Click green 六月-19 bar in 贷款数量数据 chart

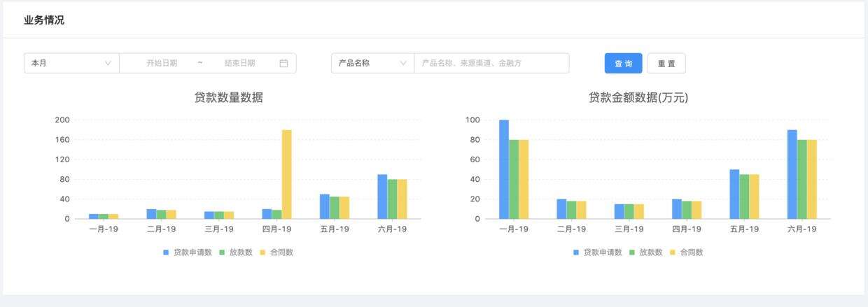click(x=392, y=199)
